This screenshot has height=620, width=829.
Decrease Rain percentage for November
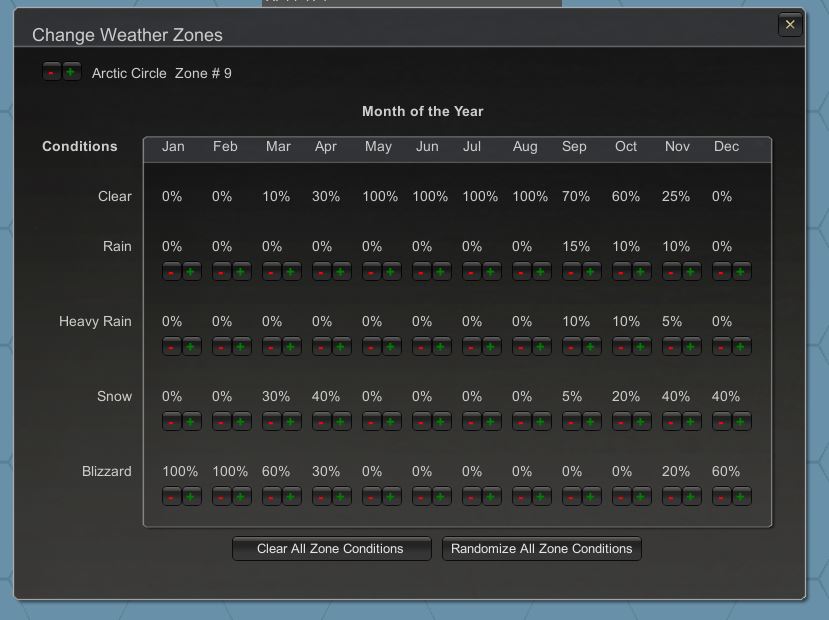coord(671,272)
